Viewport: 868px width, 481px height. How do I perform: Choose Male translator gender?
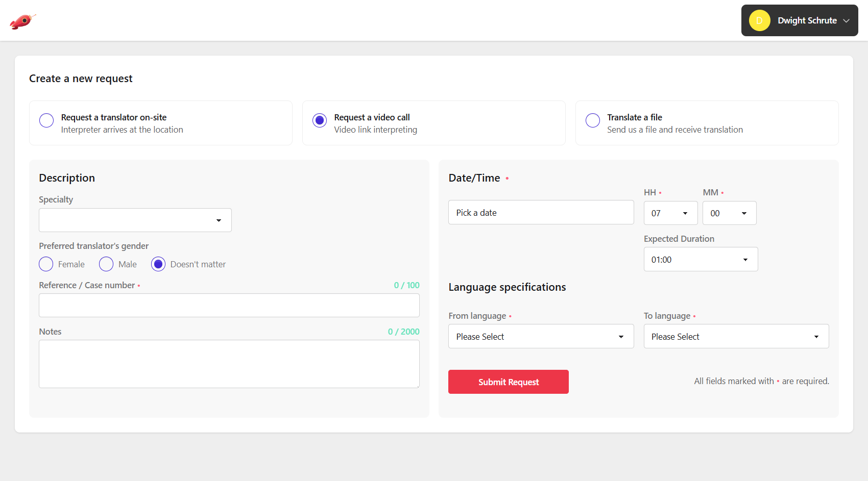(x=106, y=264)
